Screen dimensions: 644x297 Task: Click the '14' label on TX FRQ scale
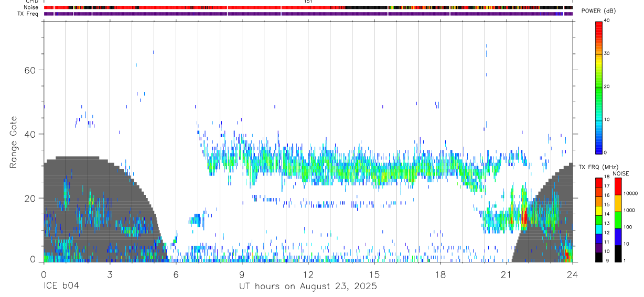pos(607,214)
